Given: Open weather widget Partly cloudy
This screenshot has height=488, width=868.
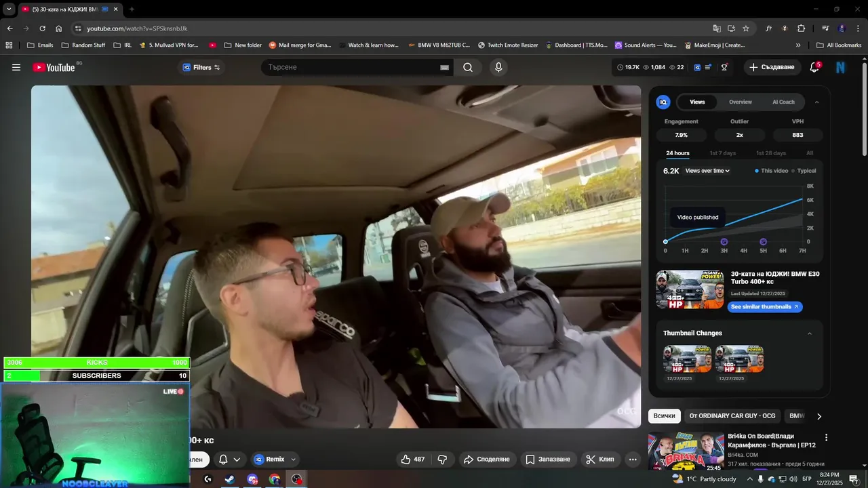Looking at the screenshot, I should click(x=704, y=479).
